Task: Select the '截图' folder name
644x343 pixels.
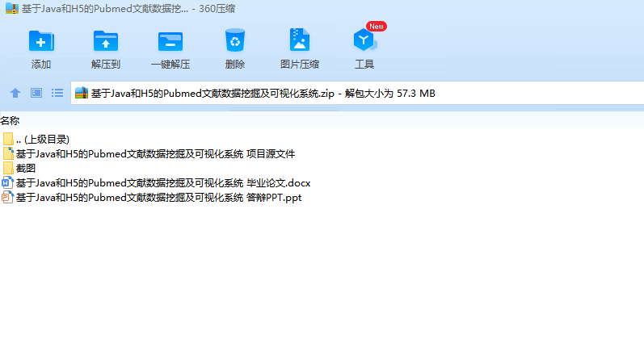Action: click(26, 168)
